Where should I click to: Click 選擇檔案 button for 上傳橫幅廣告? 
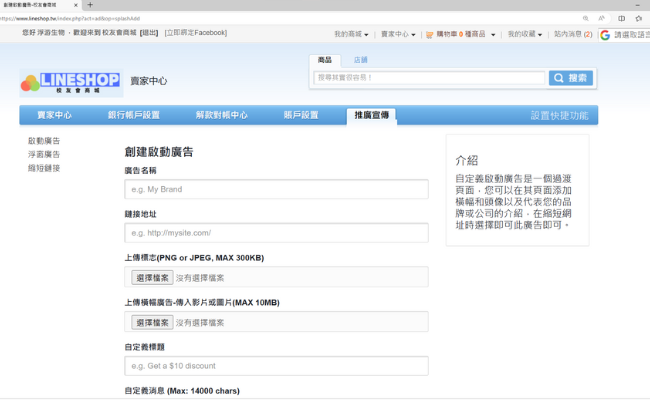[152, 322]
